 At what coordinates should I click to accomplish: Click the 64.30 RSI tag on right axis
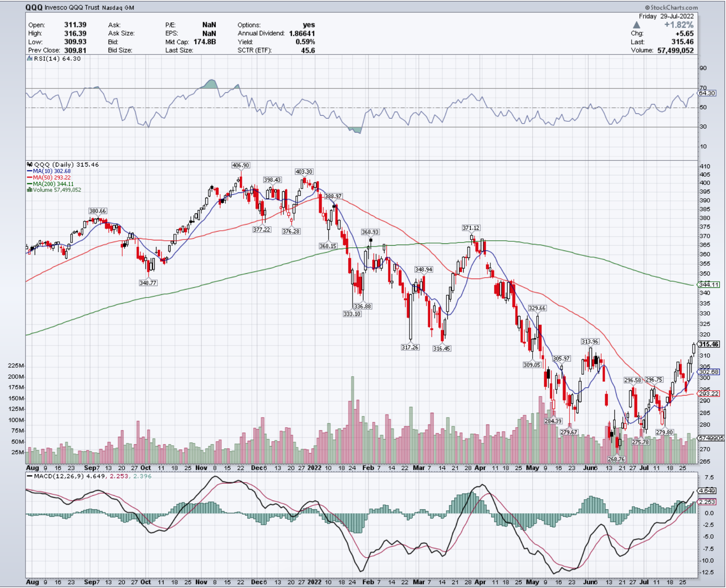click(707, 93)
